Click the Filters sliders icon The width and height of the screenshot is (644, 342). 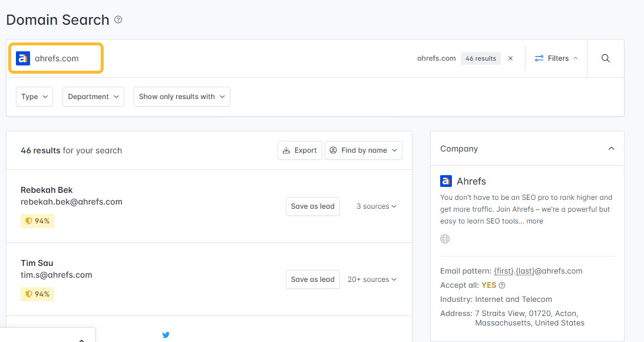point(539,58)
